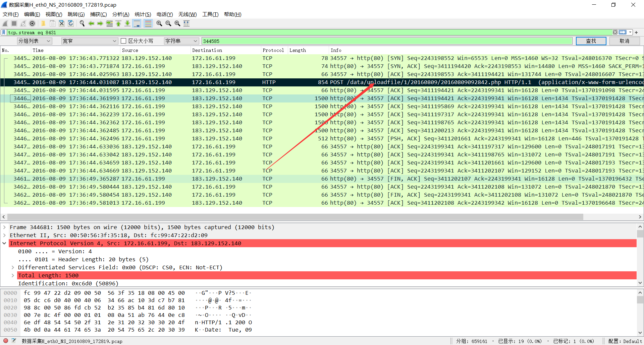
Task: Click the go to specified packet icon
Action: point(109,23)
